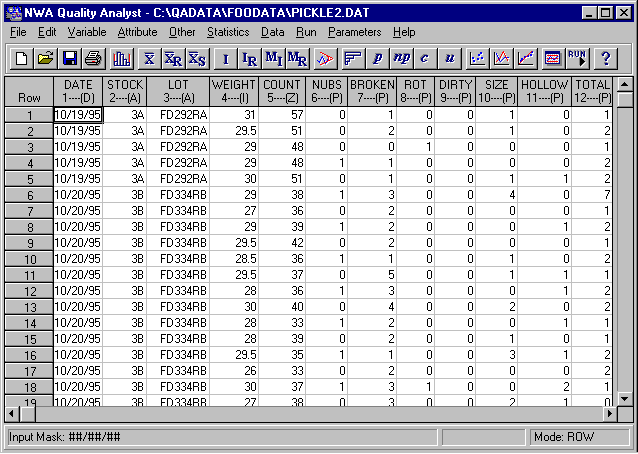Viewport: 638px width, 454px height.
Task: Open a data file with folder icon
Action: point(45,58)
